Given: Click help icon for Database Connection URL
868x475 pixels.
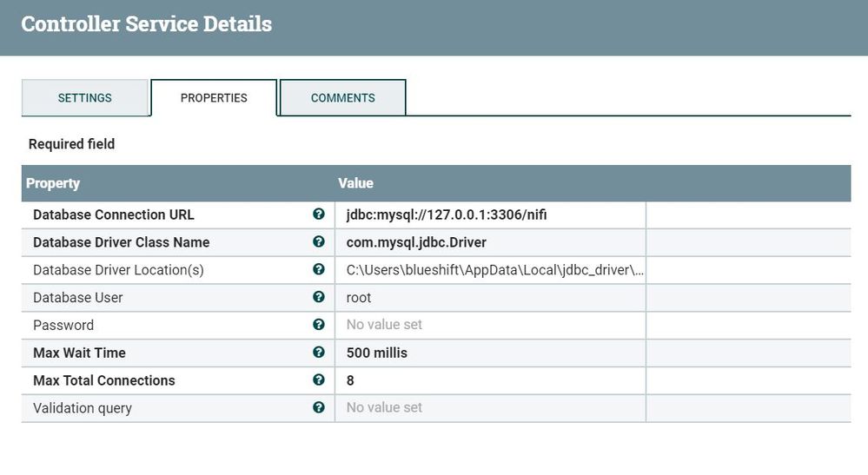Looking at the screenshot, I should pos(318,214).
